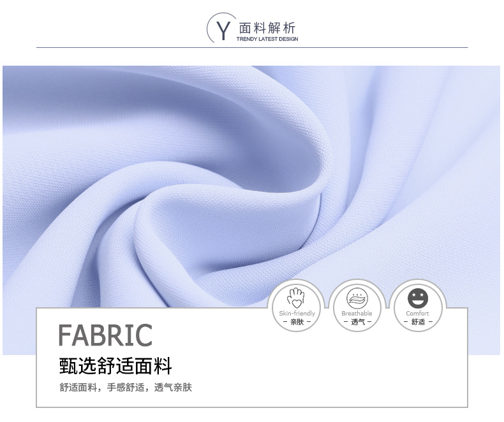Select the Breathable text label
Screen dimensions: 504x422
pos(357,313)
